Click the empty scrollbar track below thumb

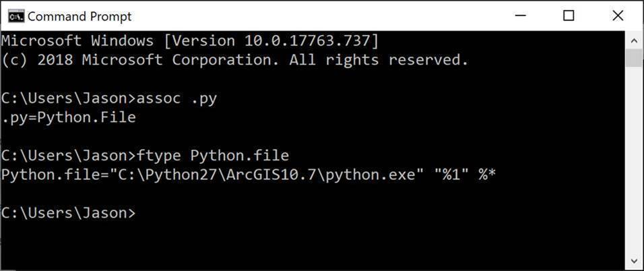[x=634, y=160]
